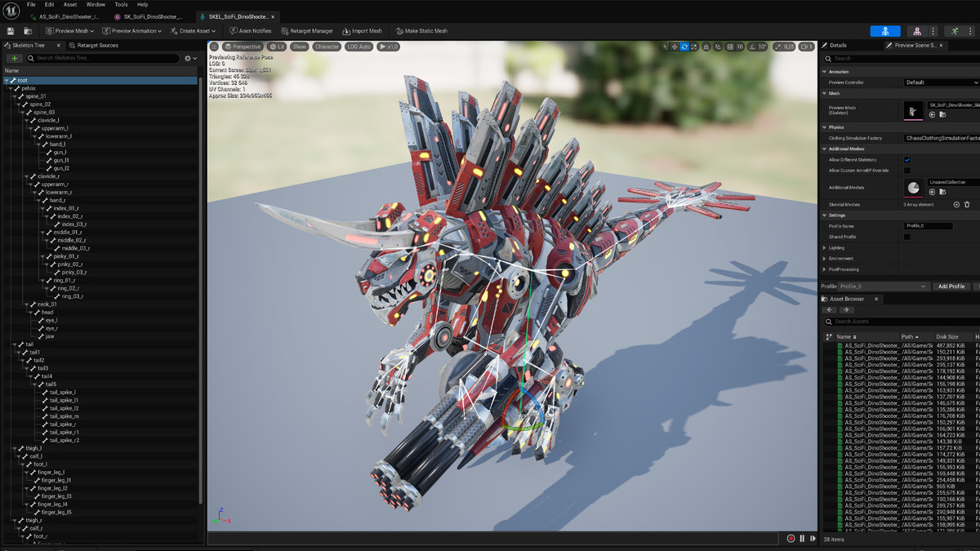This screenshot has width=980, height=551.
Task: Switch to SK_SciFi_DinoShooter document tab
Action: (150, 16)
